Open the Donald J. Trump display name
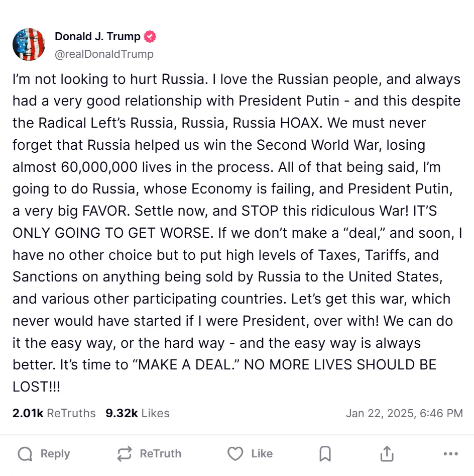Viewport: 474px width, 476px height. [97, 36]
